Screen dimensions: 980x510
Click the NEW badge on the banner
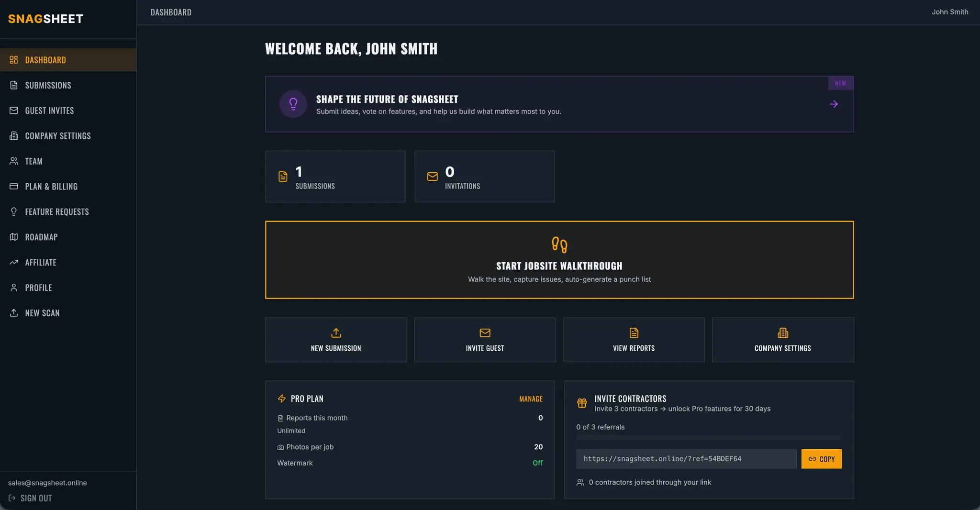pyautogui.click(x=841, y=83)
